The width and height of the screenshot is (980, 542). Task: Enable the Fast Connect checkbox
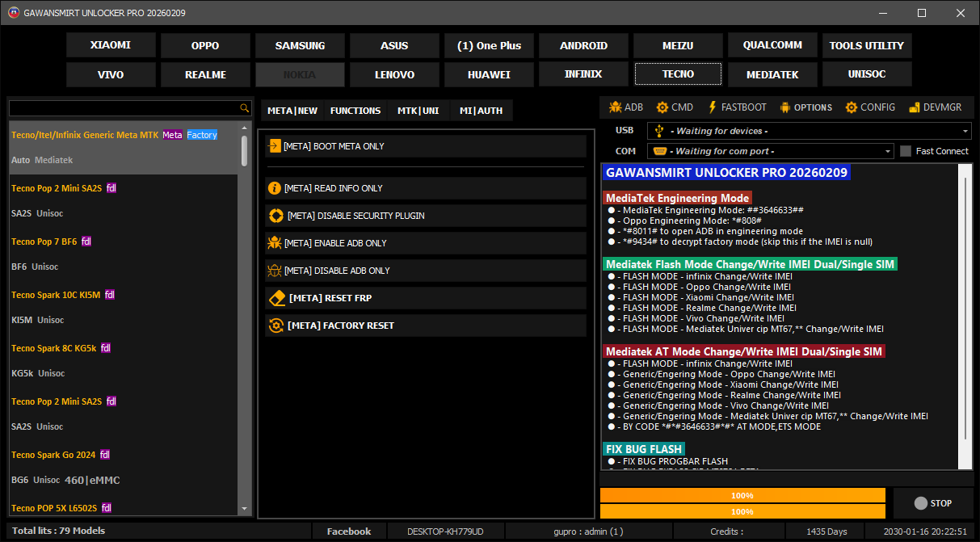tap(906, 151)
